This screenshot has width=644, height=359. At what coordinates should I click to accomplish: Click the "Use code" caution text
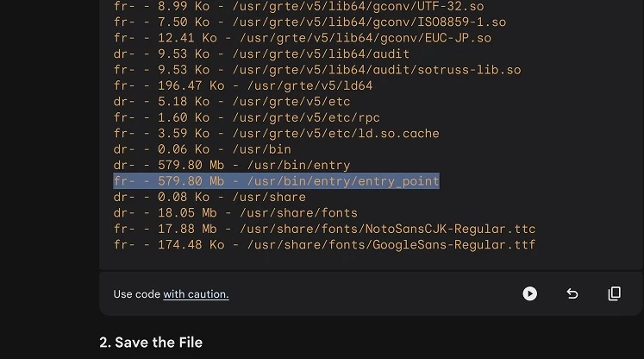[x=136, y=294]
